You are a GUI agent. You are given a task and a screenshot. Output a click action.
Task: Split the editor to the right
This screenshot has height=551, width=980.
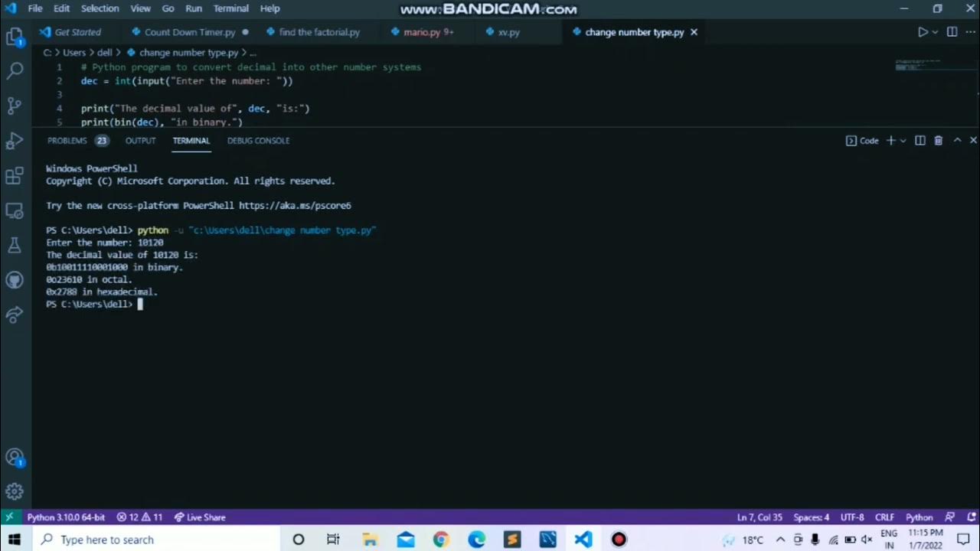952,32
